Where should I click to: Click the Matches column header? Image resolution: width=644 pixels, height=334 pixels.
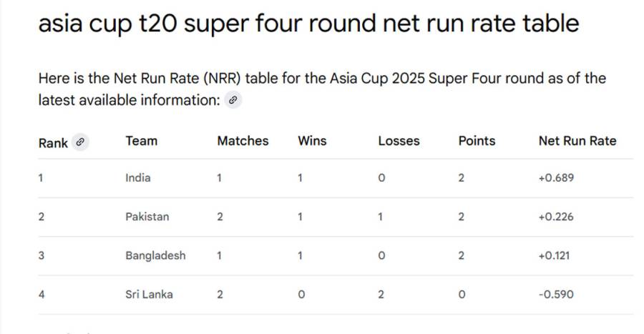(x=243, y=141)
